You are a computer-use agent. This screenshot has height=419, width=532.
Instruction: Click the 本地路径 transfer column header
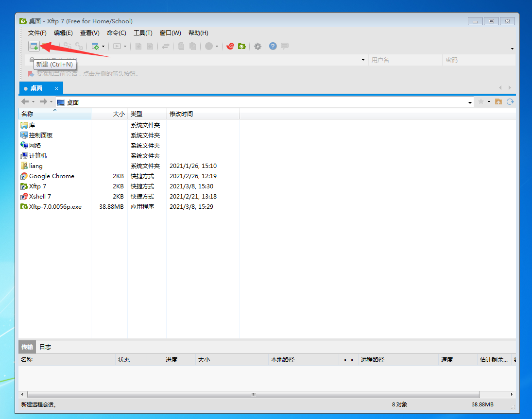[x=303, y=360]
